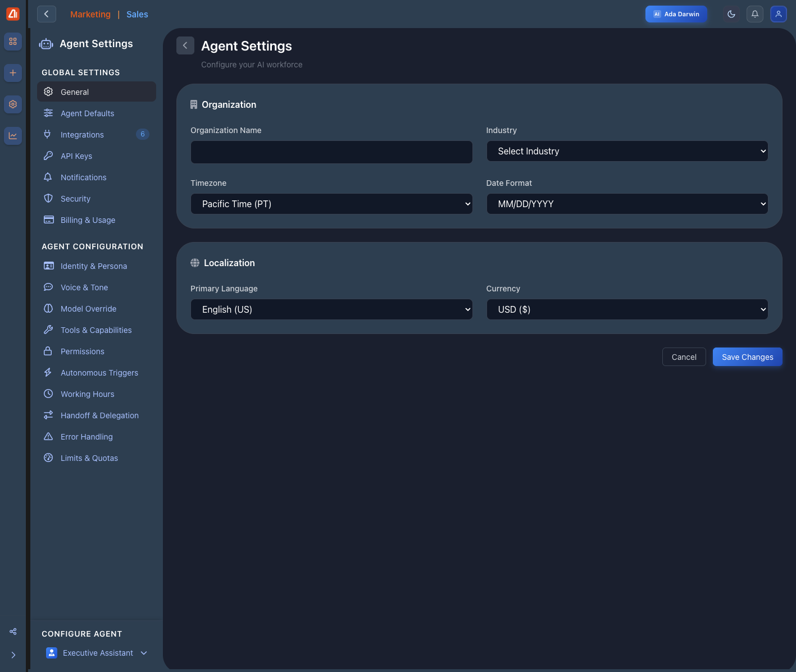The image size is (796, 672).
Task: Open Agent Defaults settings
Action: pos(97,113)
